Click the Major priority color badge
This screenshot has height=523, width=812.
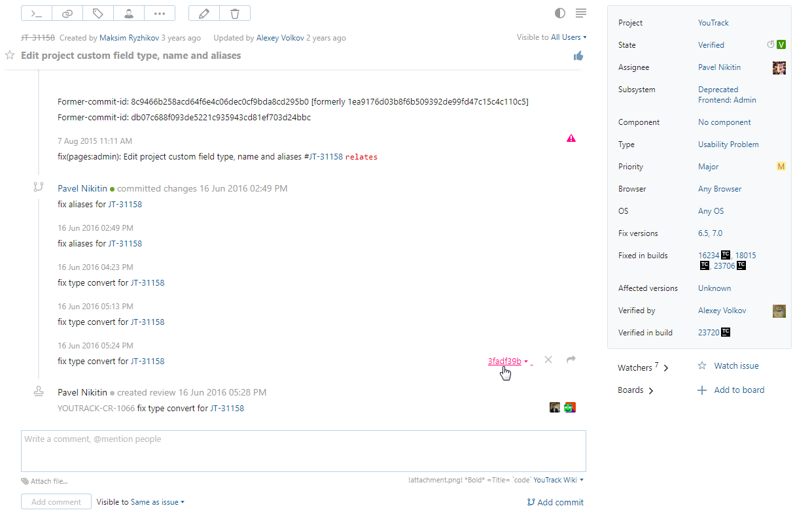[781, 166]
